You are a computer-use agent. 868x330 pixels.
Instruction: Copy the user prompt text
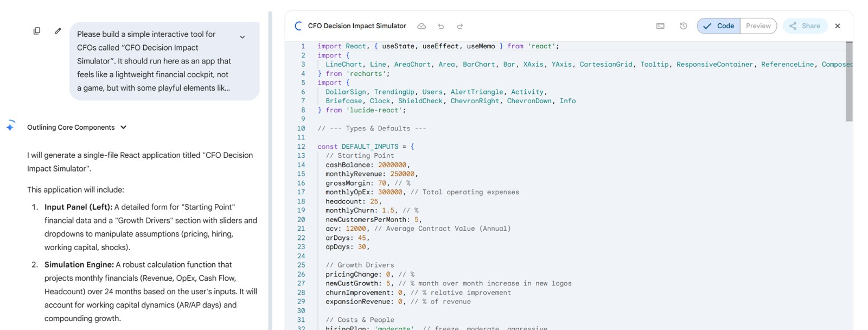[x=37, y=31]
